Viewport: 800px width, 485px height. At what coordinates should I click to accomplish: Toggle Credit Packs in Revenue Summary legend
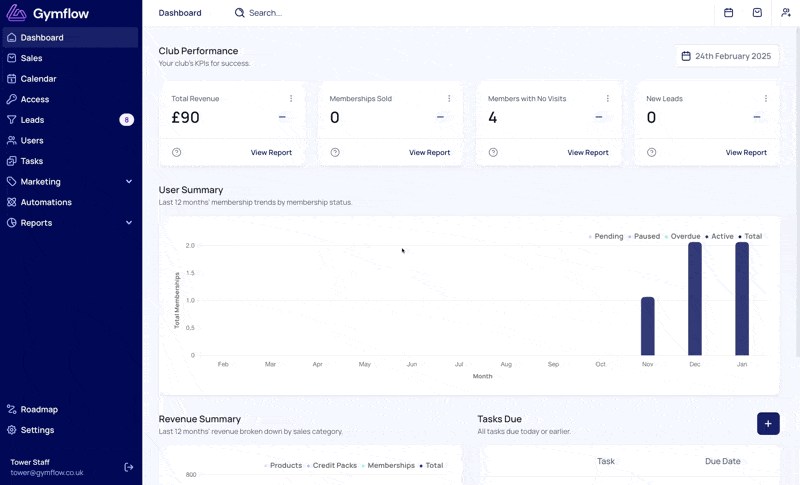[333, 466]
